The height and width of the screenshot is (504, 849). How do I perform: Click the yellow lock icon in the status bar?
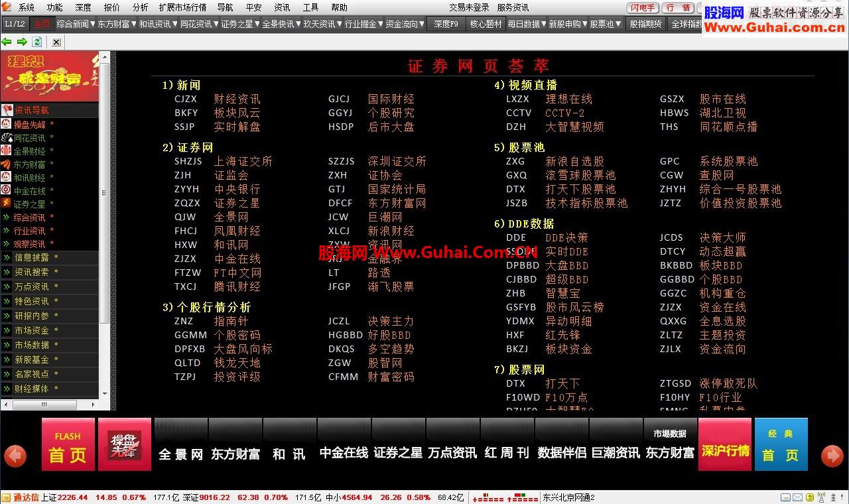(x=809, y=497)
